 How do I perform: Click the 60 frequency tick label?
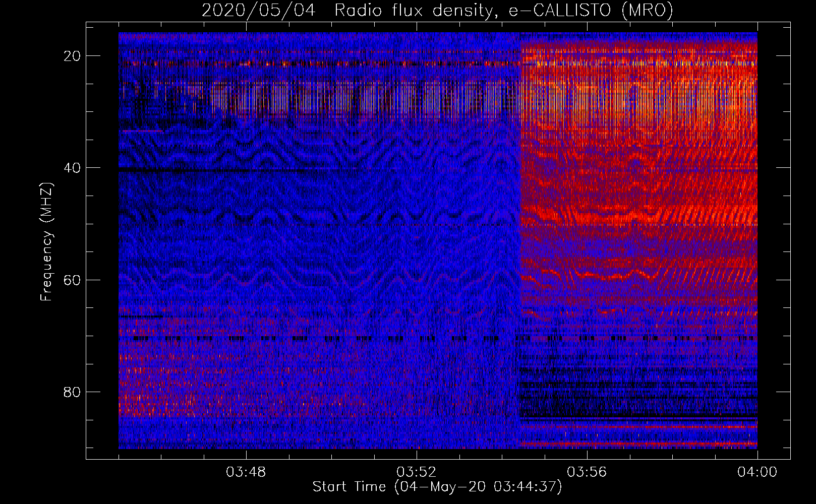click(73, 280)
